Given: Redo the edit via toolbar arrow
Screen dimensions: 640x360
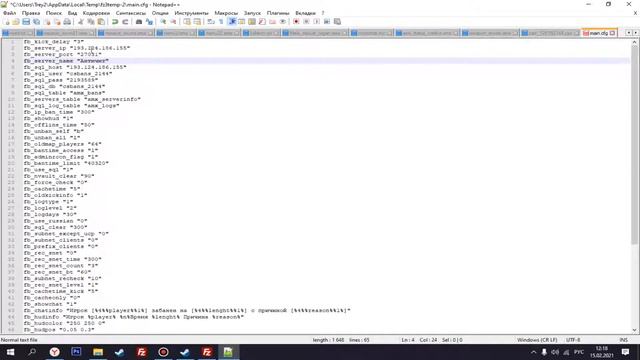Looking at the screenshot, I should (125, 22).
